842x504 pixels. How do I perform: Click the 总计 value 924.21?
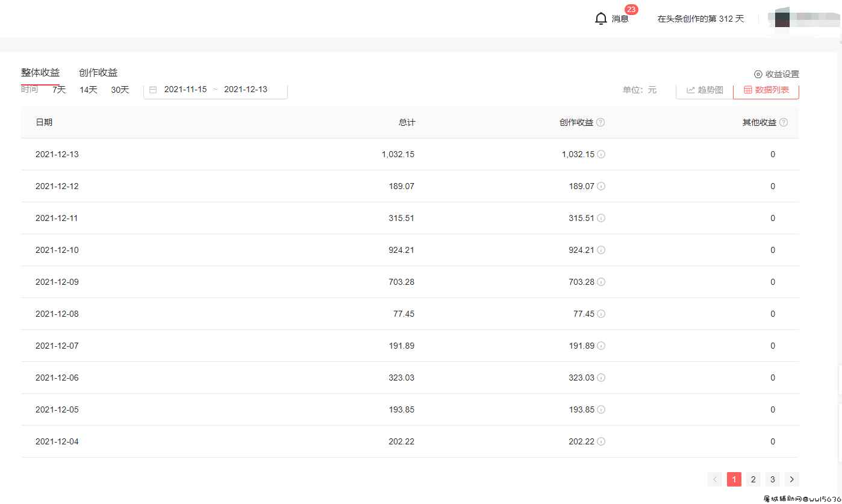(x=402, y=250)
